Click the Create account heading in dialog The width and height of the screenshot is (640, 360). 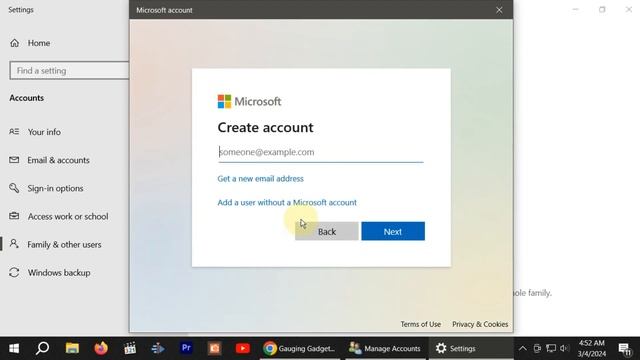click(265, 128)
